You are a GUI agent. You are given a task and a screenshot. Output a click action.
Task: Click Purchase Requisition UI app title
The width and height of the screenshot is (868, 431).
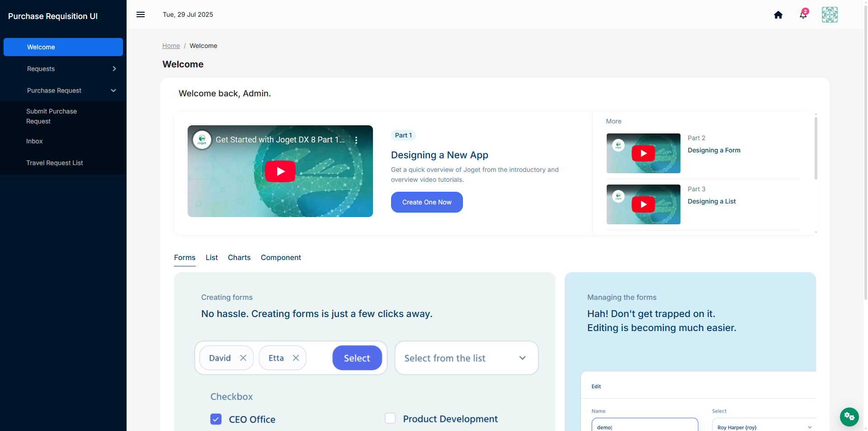coord(53,16)
